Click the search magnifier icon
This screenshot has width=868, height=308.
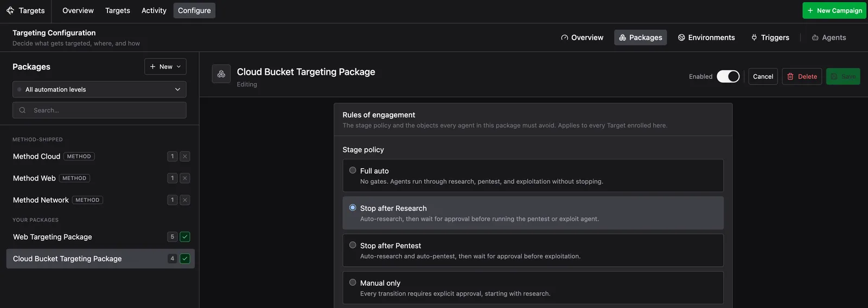coord(22,110)
